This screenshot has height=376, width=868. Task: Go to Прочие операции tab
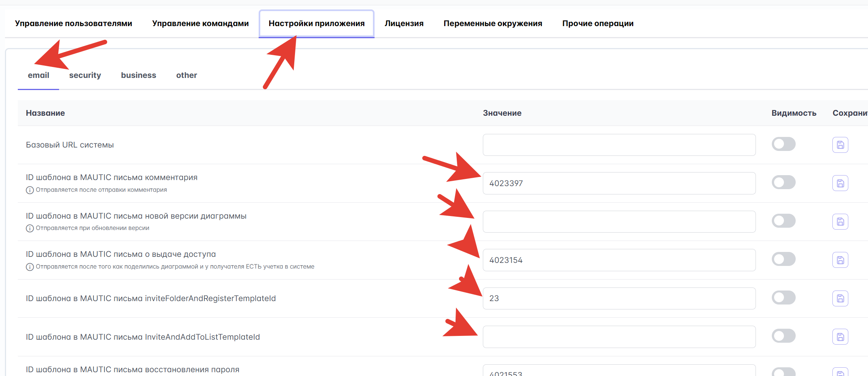click(598, 23)
